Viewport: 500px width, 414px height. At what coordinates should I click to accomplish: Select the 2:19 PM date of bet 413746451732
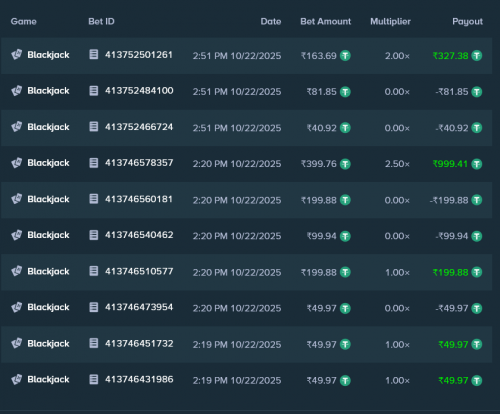(237, 344)
